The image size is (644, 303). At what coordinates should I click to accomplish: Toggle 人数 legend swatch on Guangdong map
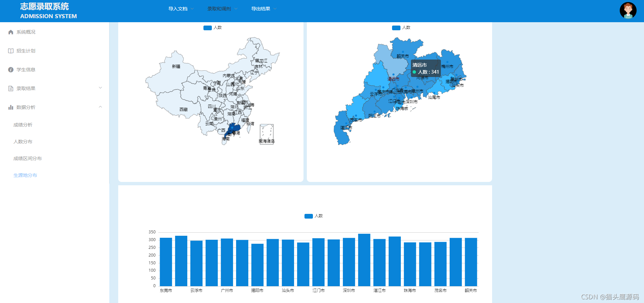(396, 28)
